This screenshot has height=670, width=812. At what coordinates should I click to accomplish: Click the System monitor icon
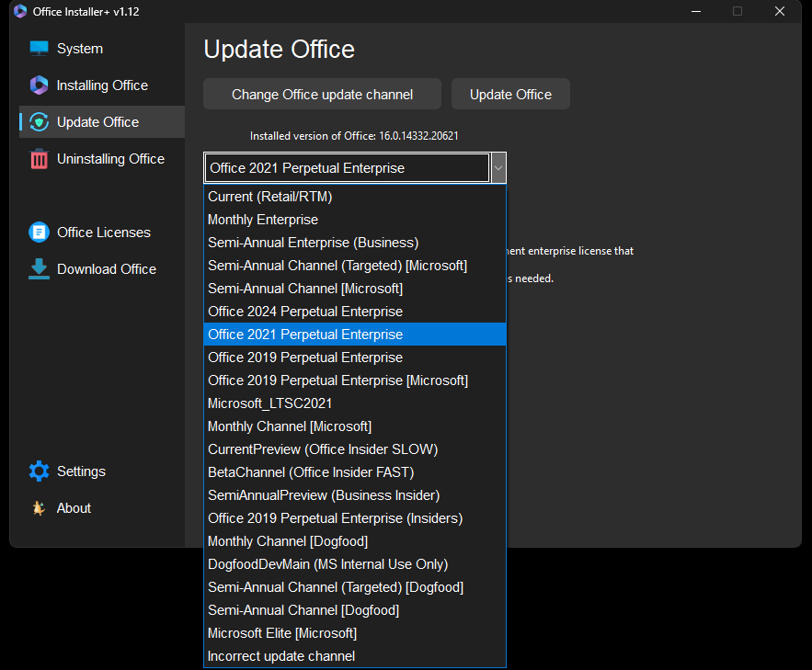pyautogui.click(x=39, y=49)
